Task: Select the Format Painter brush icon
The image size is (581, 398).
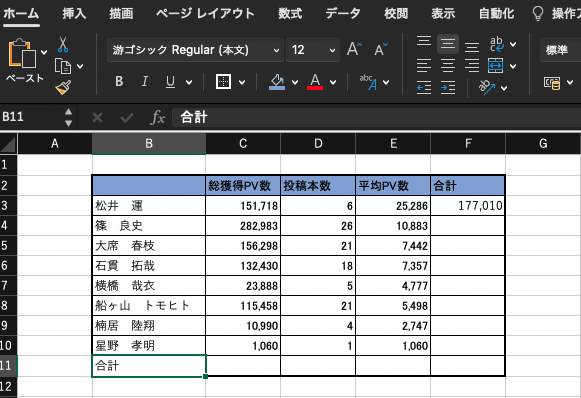Action: 63,88
